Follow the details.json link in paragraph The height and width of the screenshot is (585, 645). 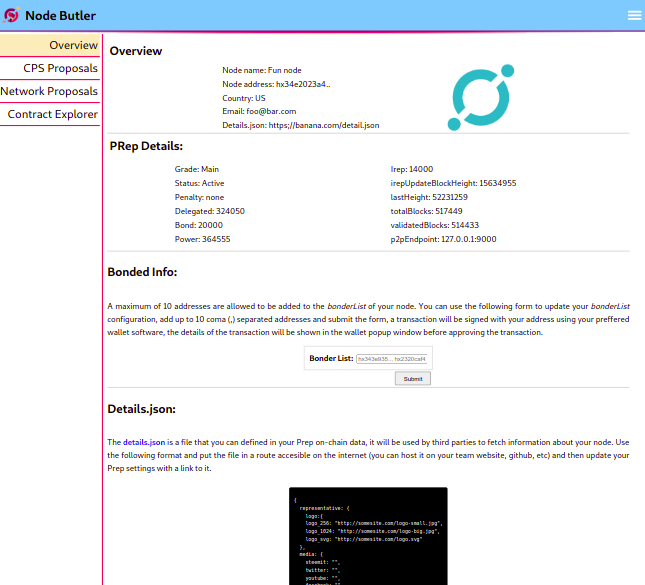(x=144, y=441)
